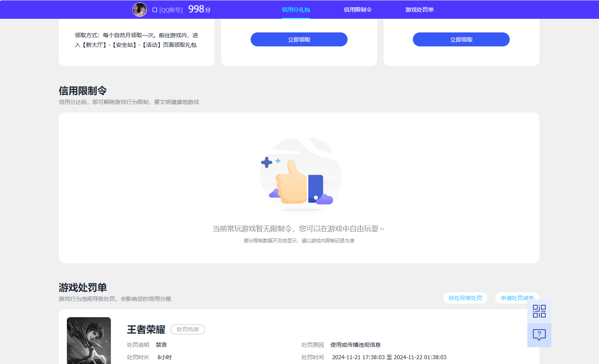Click the [QQ账号] label

pos(171,10)
